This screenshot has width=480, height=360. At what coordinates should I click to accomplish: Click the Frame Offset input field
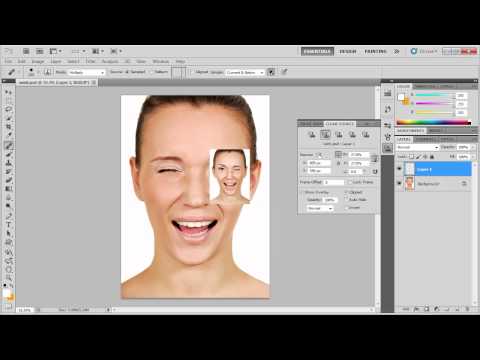334,182
